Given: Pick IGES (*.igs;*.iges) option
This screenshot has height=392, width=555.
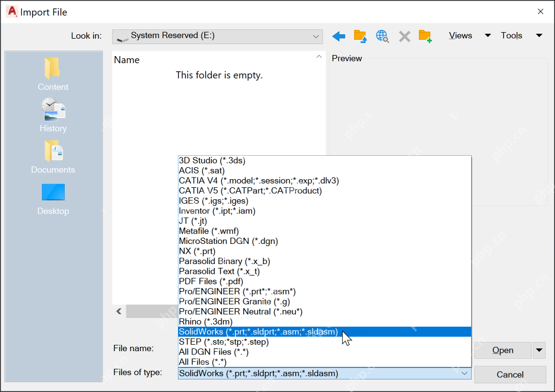Looking at the screenshot, I should tap(325, 201).
